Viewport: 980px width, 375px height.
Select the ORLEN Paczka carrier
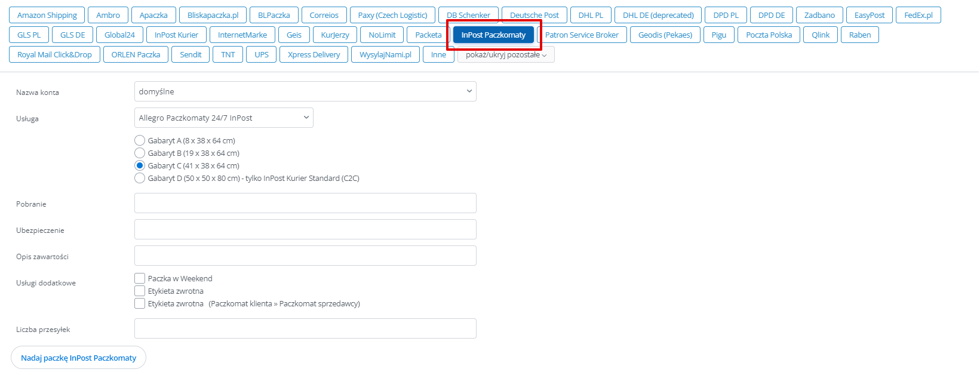136,54
